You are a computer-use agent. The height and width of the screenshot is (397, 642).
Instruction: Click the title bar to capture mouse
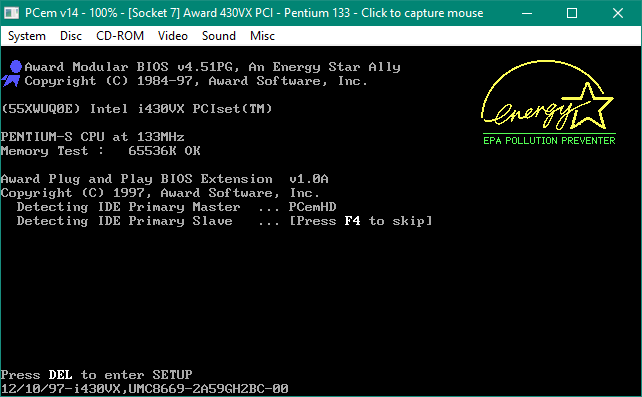(254, 13)
